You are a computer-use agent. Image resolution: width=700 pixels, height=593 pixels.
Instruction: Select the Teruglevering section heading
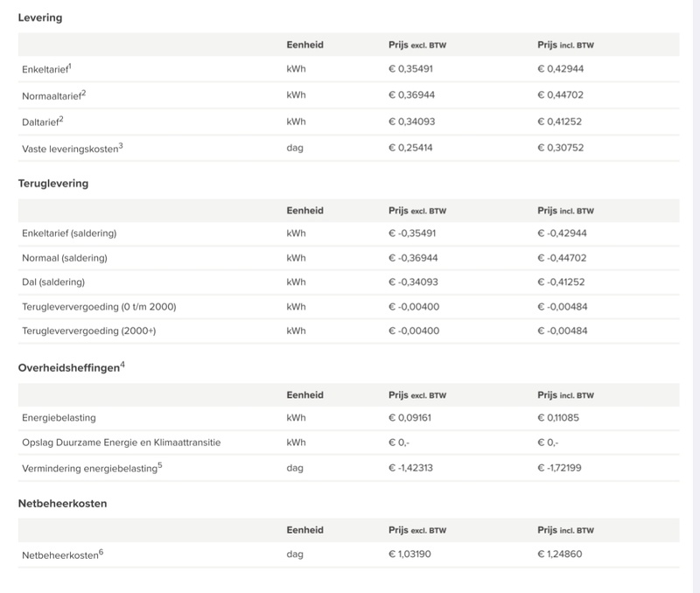pyautogui.click(x=53, y=184)
